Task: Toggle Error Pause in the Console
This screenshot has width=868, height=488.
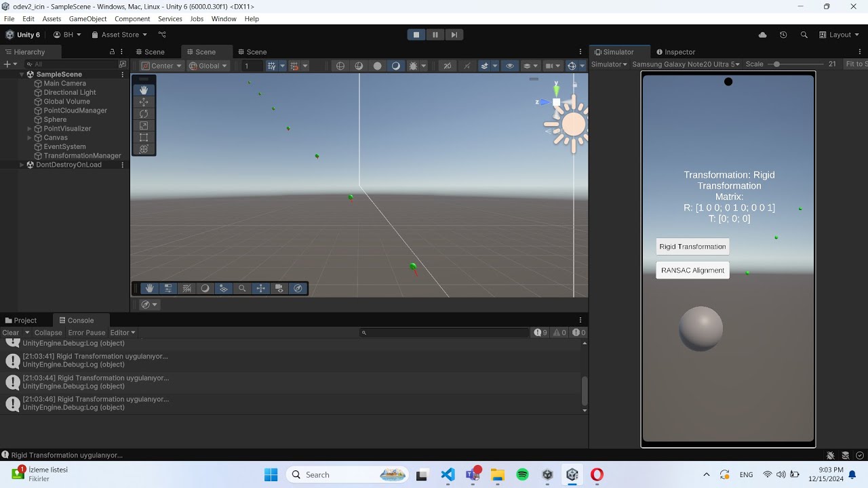Action: (x=87, y=333)
